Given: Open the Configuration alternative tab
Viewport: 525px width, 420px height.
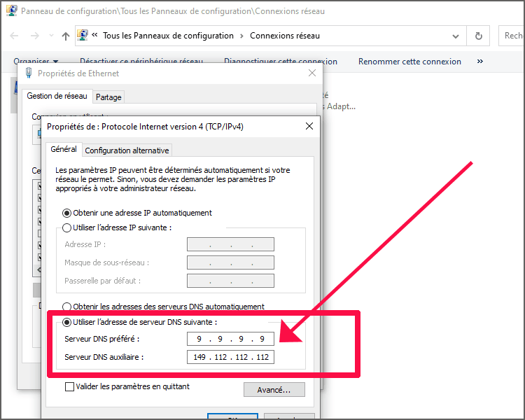Looking at the screenshot, I should 127,150.
